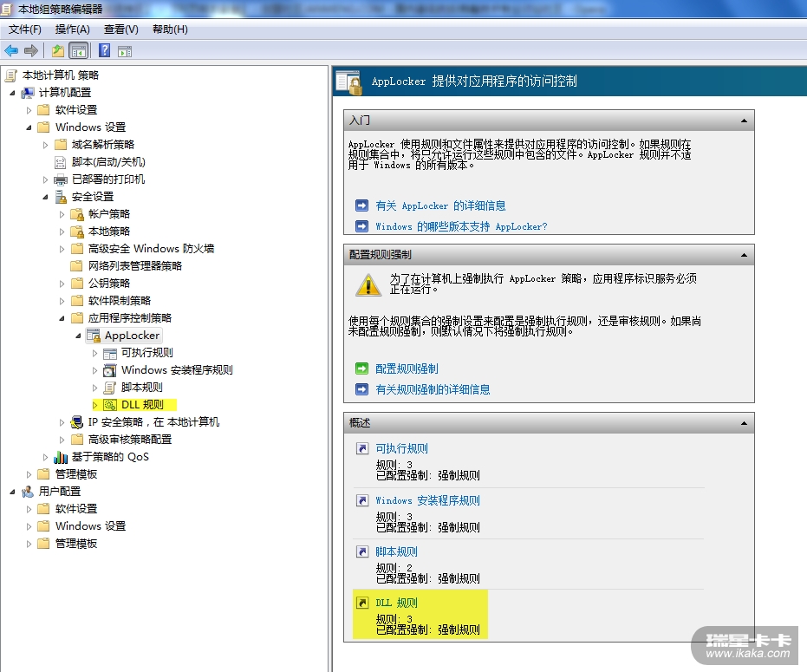
Task: Click the Up one level folder icon
Action: [57, 50]
